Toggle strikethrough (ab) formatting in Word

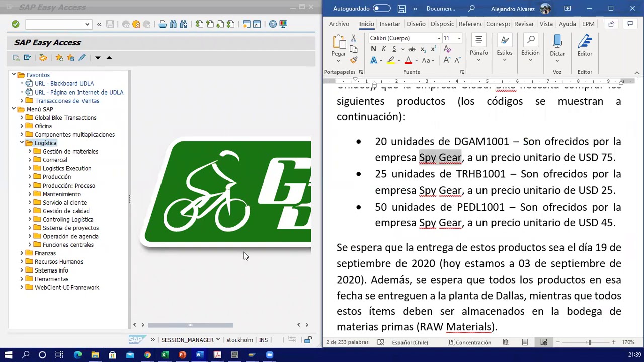tap(412, 49)
